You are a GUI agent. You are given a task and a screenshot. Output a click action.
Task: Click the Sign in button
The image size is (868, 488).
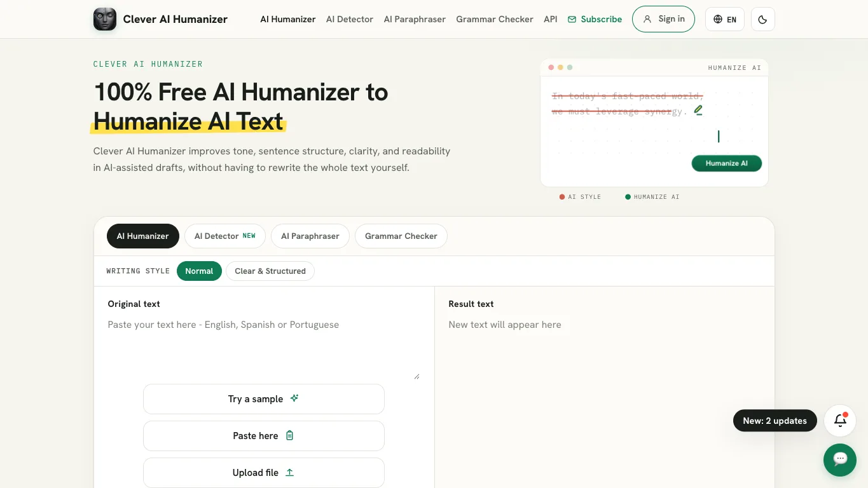(663, 19)
